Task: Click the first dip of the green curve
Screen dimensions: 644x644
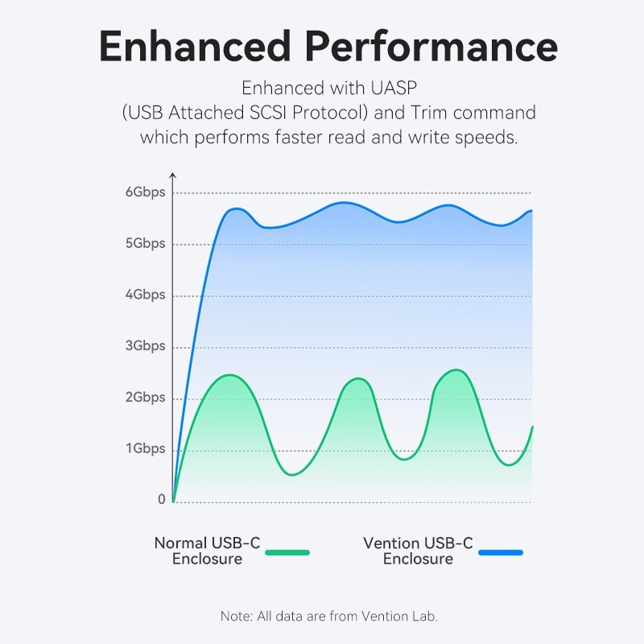Action: 291,475
